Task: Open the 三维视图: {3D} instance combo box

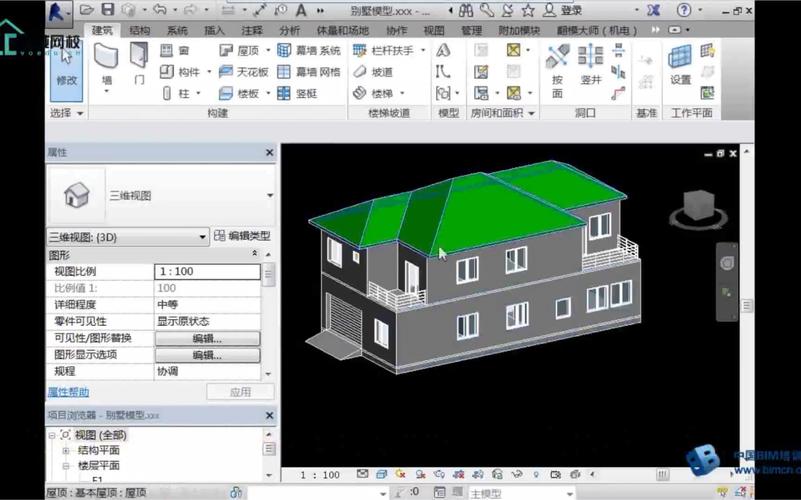Action: tap(128, 237)
